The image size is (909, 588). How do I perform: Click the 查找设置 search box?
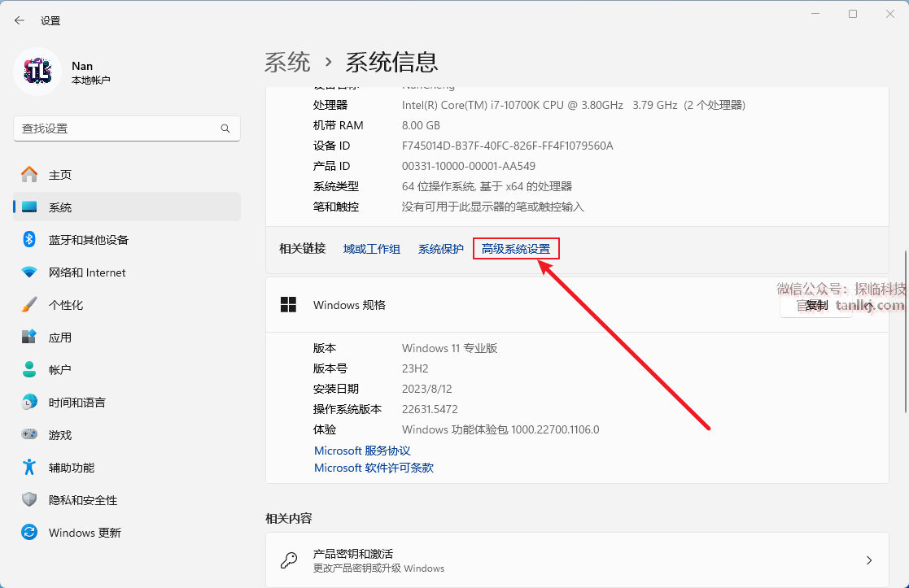118,128
